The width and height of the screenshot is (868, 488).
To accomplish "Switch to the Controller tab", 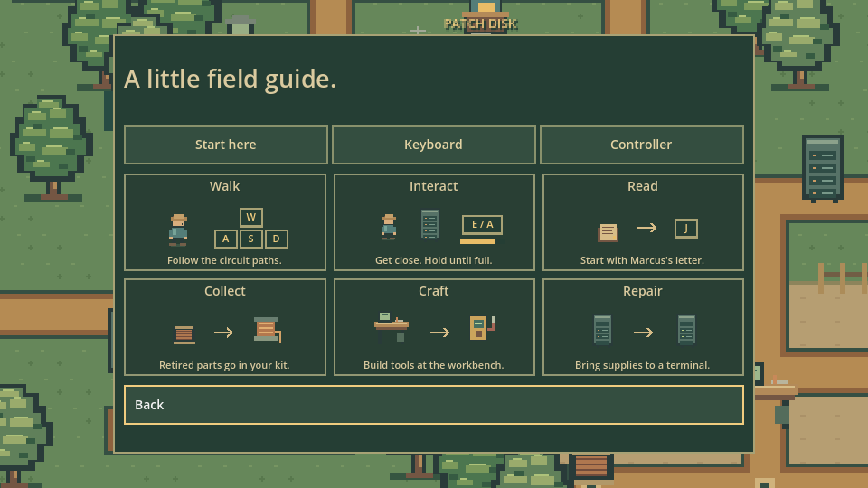I will (x=642, y=145).
